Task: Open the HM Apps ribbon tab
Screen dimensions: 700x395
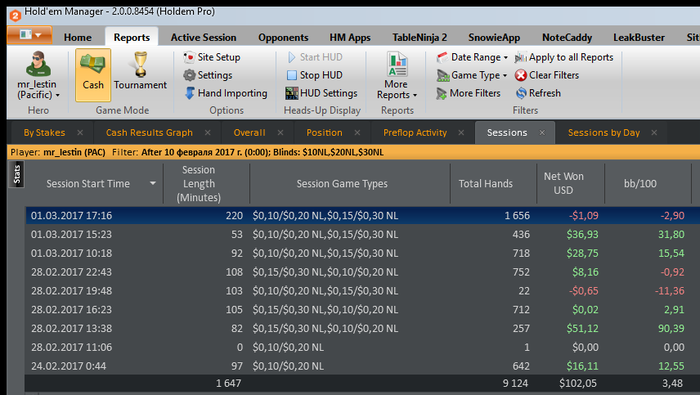Action: pyautogui.click(x=350, y=37)
